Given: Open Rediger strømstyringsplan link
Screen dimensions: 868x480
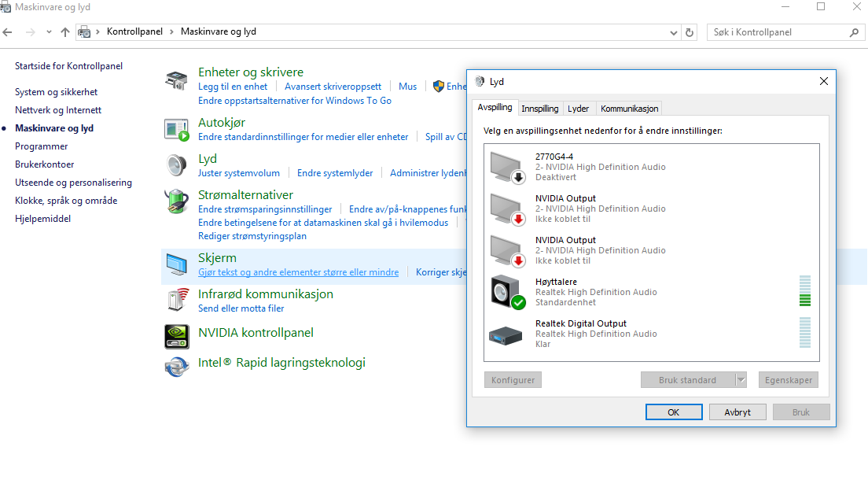Looking at the screenshot, I should click(252, 236).
